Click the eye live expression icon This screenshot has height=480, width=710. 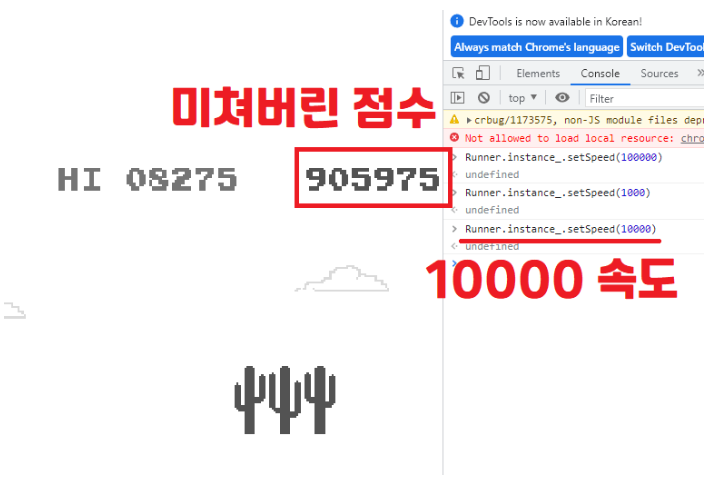(562, 98)
